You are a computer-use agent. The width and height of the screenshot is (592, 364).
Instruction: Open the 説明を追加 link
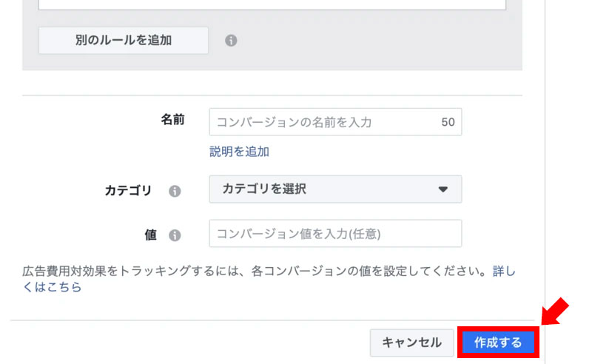239,152
